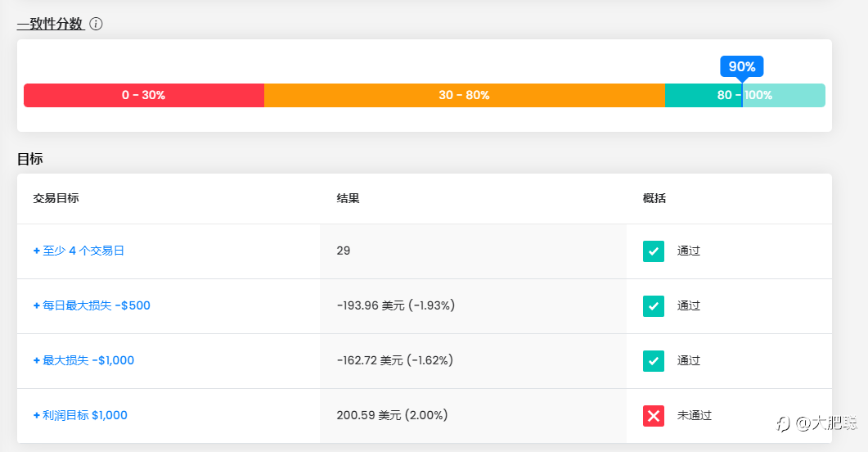Click the orange 30 - 80% score segment
This screenshot has width=868, height=452.
click(465, 95)
